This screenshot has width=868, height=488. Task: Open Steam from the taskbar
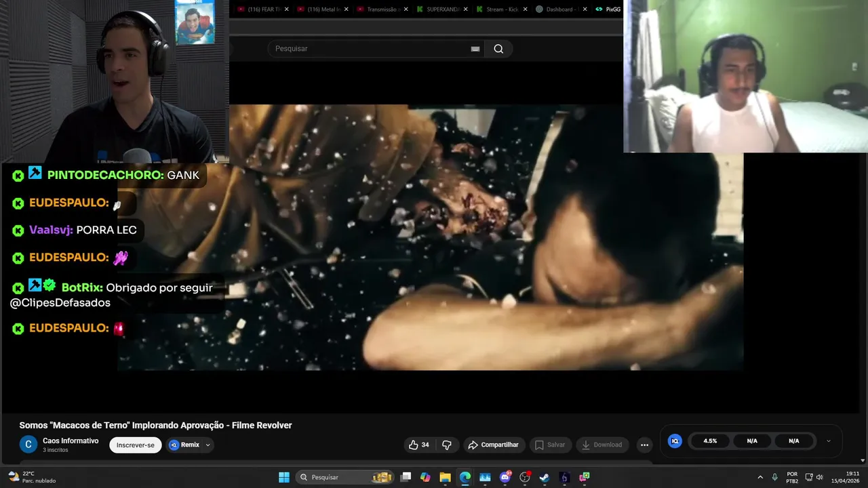pos(545,477)
